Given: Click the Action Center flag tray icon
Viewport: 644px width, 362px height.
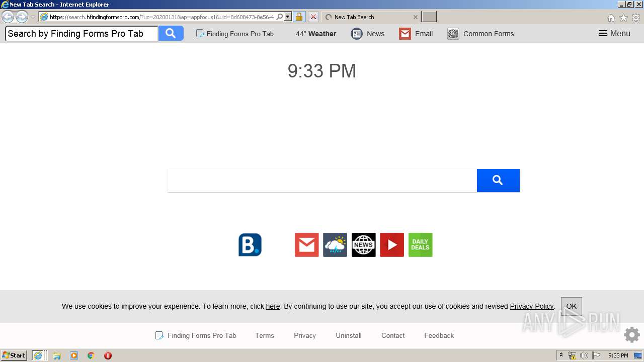Looking at the screenshot, I should 596,355.
